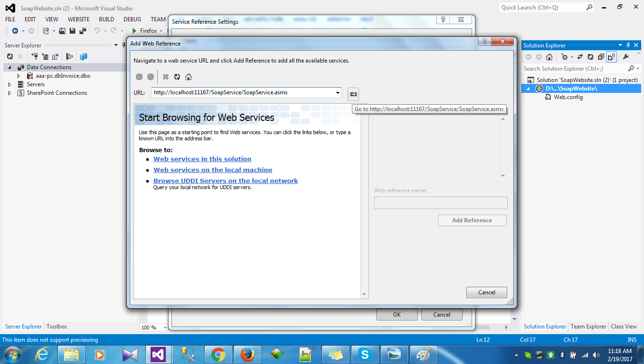Toggle auto-hide pin on Solution Explorer
Image resolution: width=644 pixels, height=364 pixels.
(628, 45)
